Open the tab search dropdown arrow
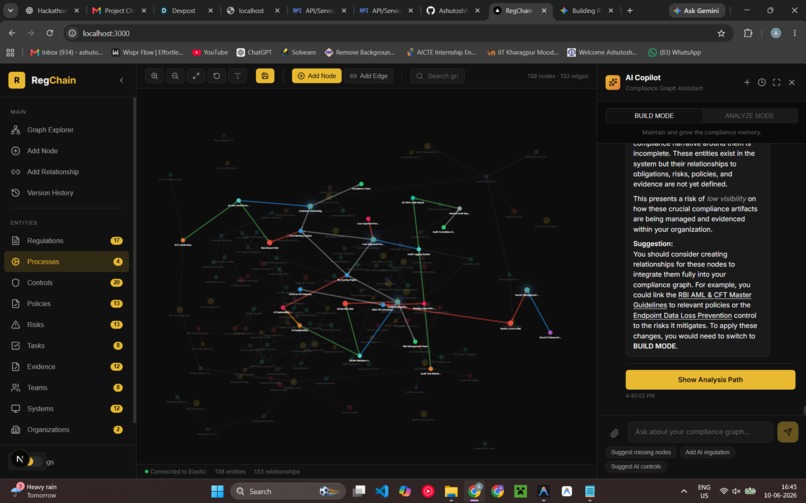The height and width of the screenshot is (503, 806). point(10,11)
